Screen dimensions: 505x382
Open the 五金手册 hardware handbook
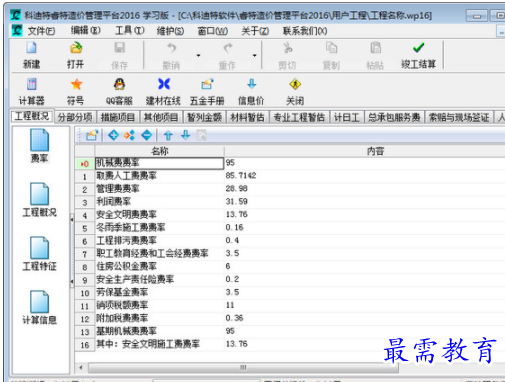click(207, 84)
